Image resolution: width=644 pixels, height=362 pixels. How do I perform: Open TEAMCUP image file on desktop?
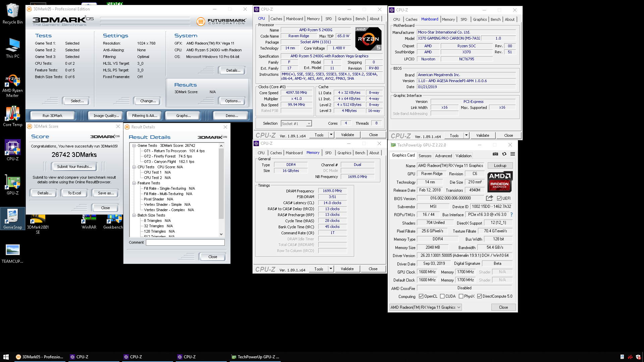pos(12,253)
